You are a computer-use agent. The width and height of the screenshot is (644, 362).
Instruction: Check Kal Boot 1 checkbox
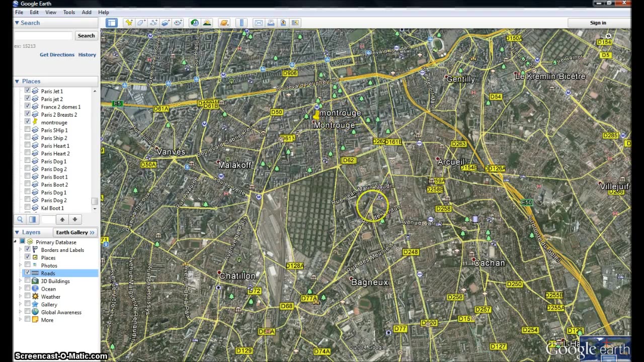click(x=28, y=208)
